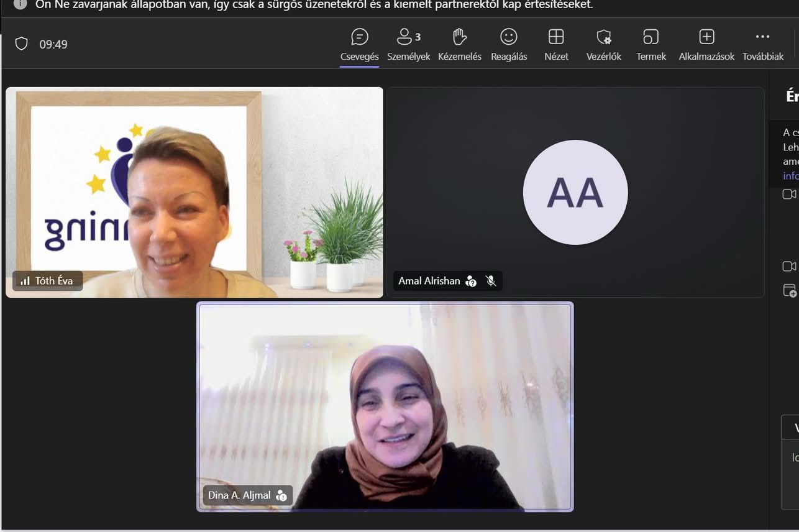This screenshot has width=799, height=532.
Task: Click the calendar add icon in chat panel
Action: coord(789,290)
